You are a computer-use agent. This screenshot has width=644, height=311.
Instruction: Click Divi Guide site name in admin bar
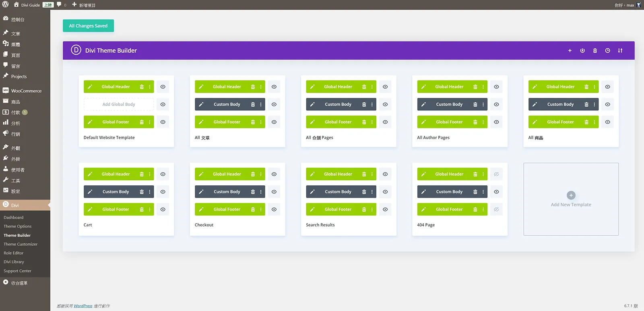coord(31,5)
